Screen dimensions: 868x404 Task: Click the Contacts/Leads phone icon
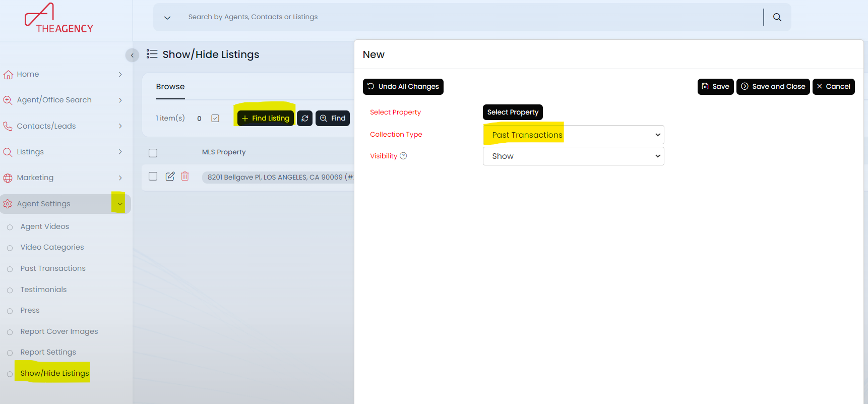8,126
